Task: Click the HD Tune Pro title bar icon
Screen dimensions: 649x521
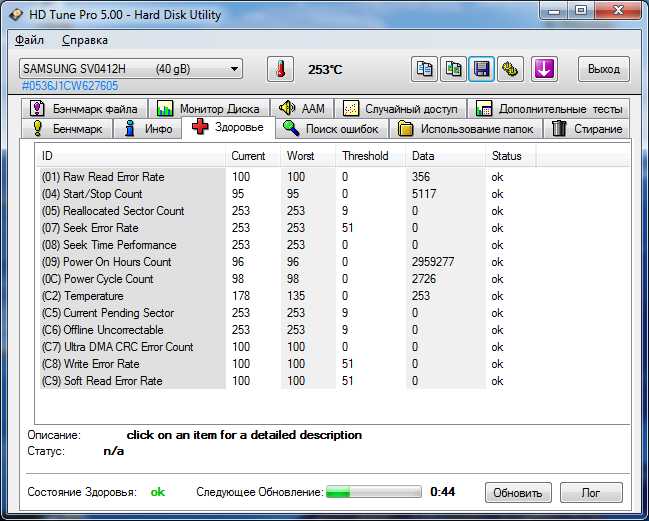Action: (15, 15)
